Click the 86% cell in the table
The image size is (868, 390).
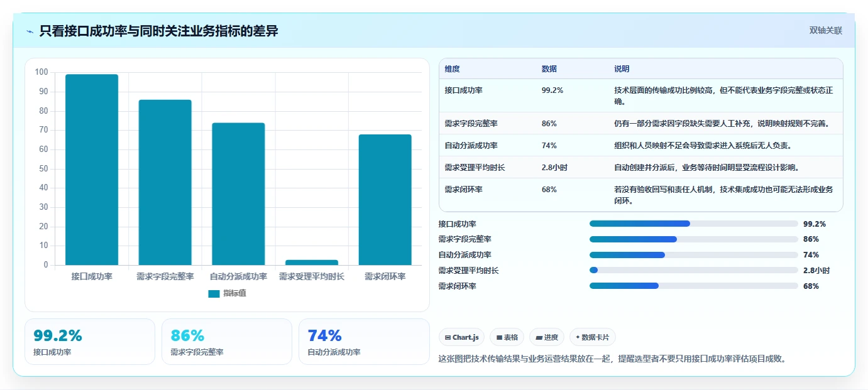[549, 124]
